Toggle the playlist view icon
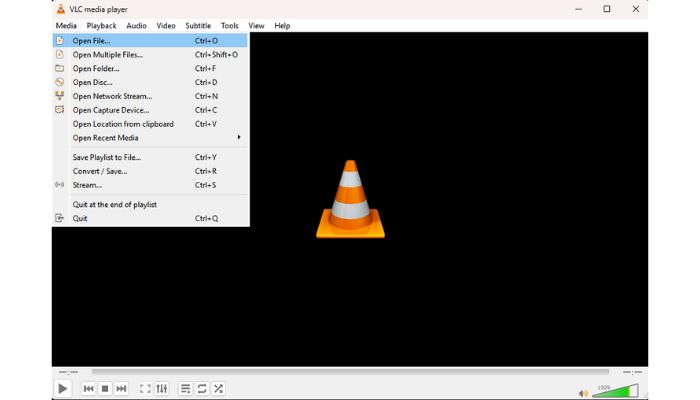This screenshot has height=400, width=700. [185, 389]
